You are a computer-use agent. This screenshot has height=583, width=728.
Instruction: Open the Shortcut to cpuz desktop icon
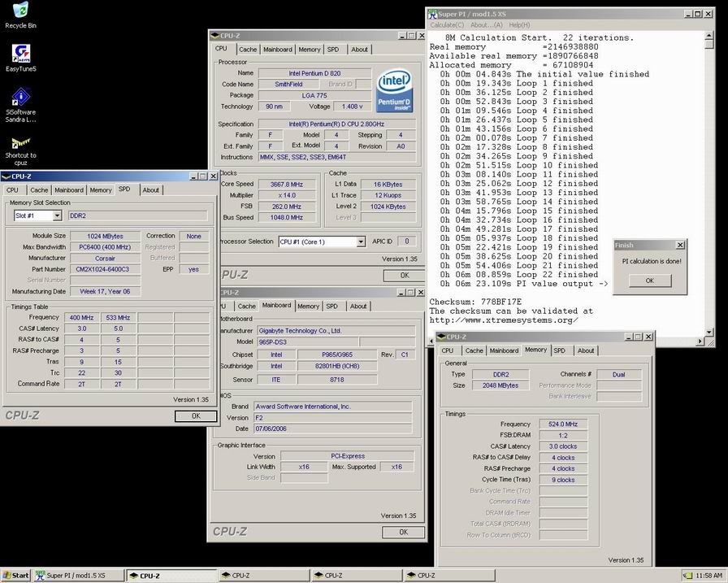click(20, 151)
